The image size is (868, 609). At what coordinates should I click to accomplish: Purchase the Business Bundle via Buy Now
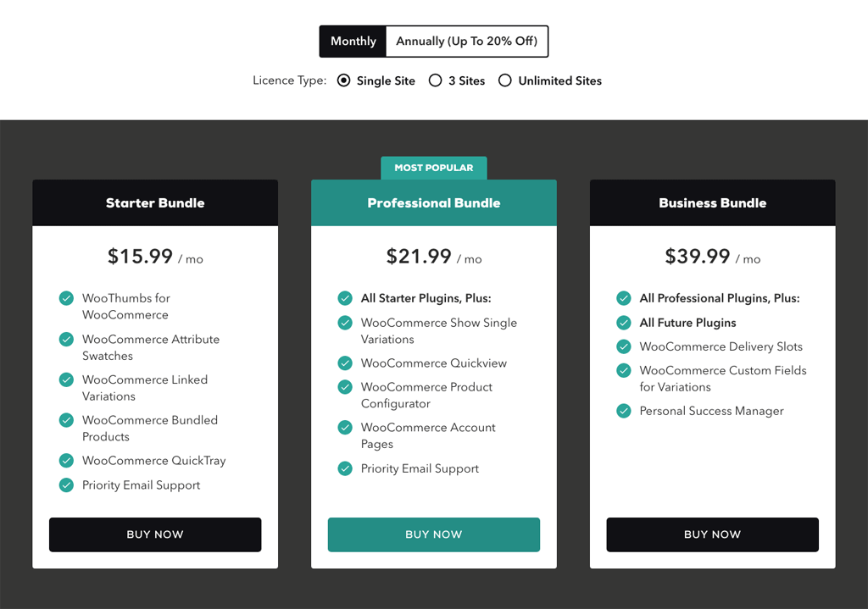712,534
